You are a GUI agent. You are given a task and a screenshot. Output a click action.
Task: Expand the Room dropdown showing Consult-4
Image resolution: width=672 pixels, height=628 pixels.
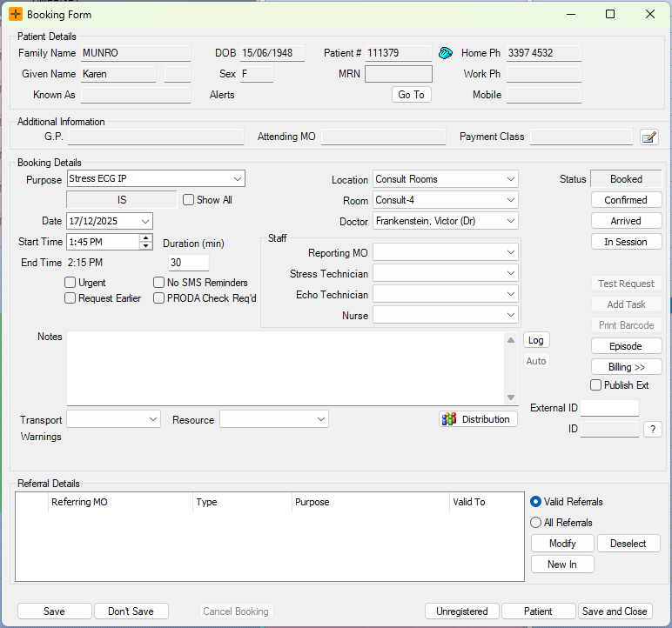pyautogui.click(x=510, y=201)
